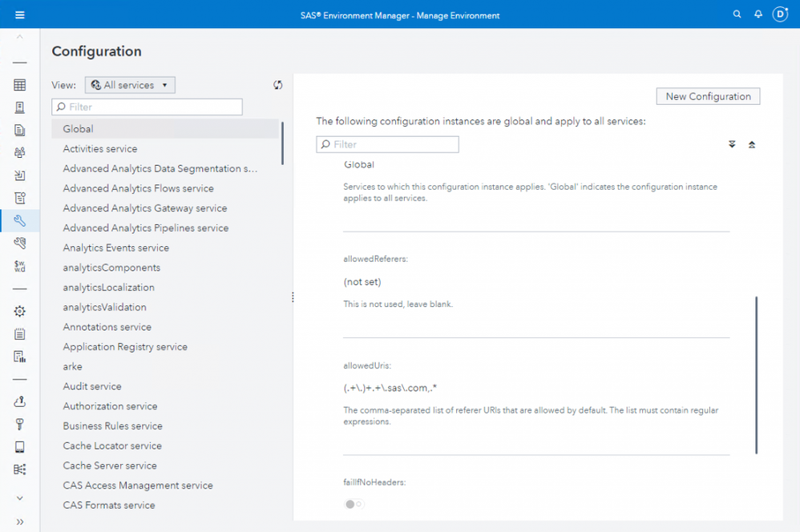Screen dimensions: 800x532
Task: Click the Data table icon in the sidebar
Action: pyautogui.click(x=20, y=85)
